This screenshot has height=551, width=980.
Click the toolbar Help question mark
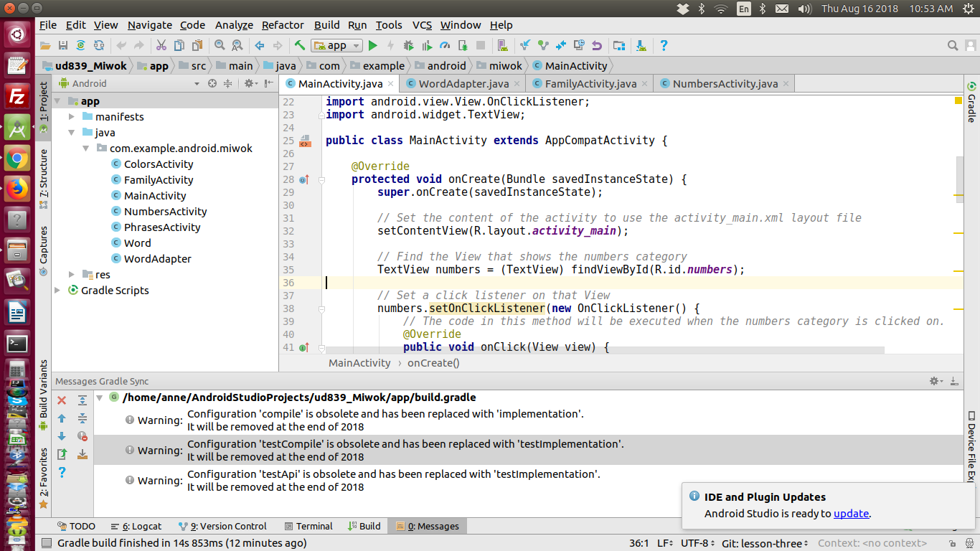click(x=664, y=45)
